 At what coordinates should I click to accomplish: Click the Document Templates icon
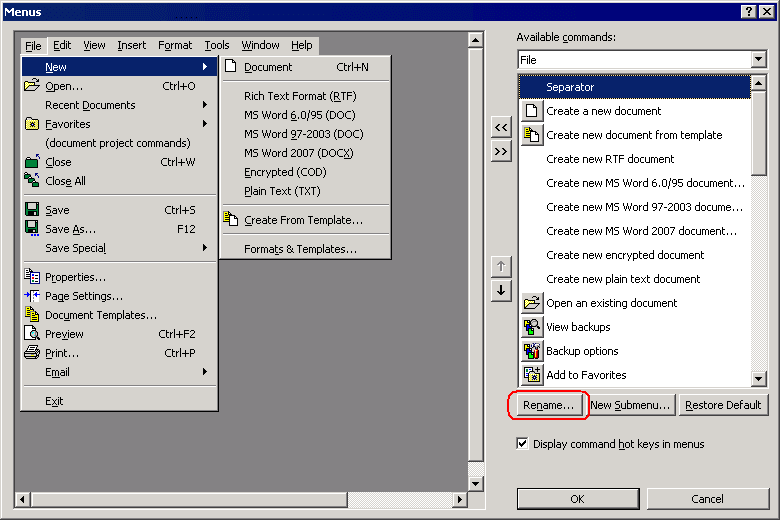pos(32,314)
